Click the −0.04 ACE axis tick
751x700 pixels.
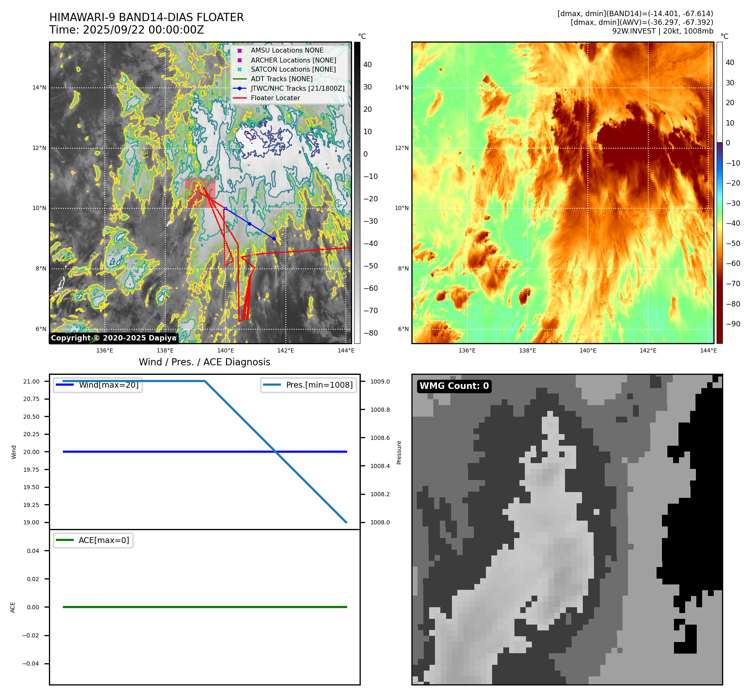(x=31, y=664)
